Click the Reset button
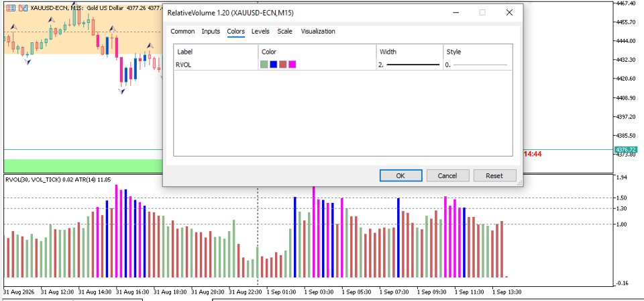The image size is (644, 301). click(x=494, y=175)
